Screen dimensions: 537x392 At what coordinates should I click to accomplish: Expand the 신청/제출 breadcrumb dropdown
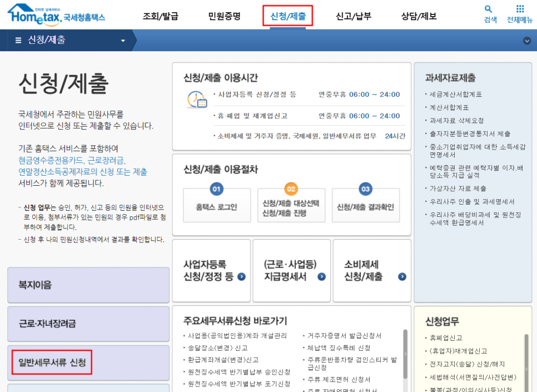123,41
